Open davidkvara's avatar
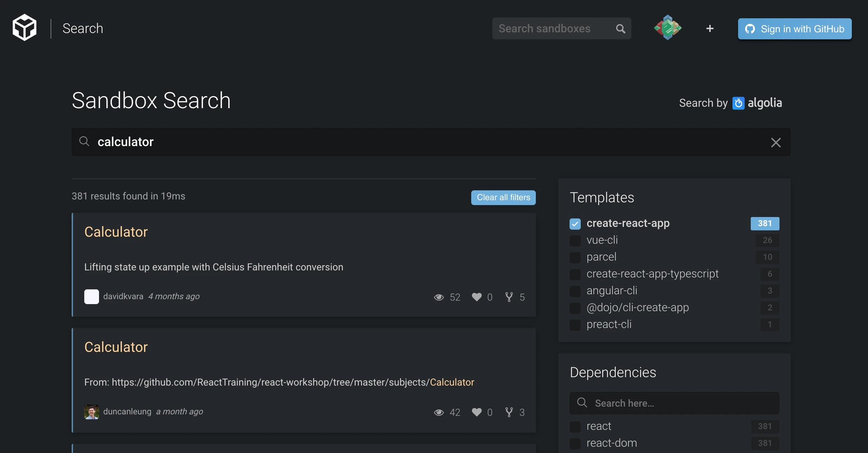This screenshot has width=868, height=453. [x=91, y=297]
